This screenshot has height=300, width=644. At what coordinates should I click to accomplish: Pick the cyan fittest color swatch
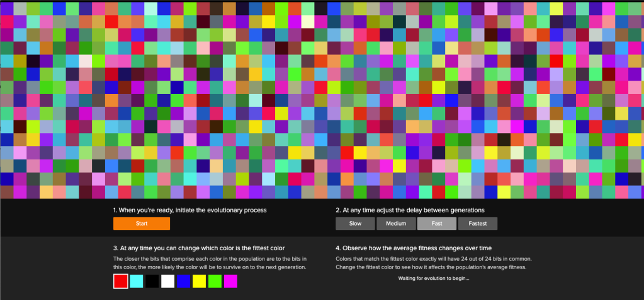[136, 281]
